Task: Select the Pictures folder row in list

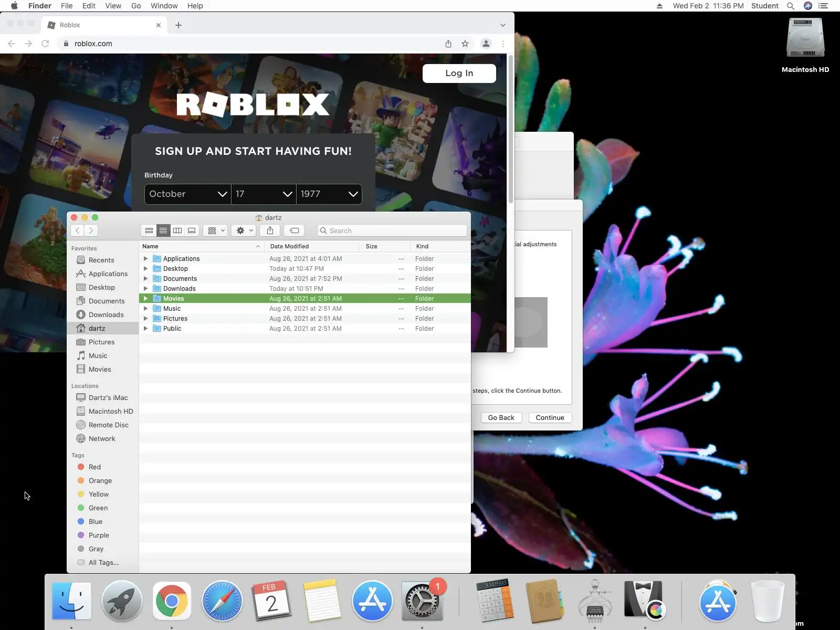Action: click(x=304, y=319)
